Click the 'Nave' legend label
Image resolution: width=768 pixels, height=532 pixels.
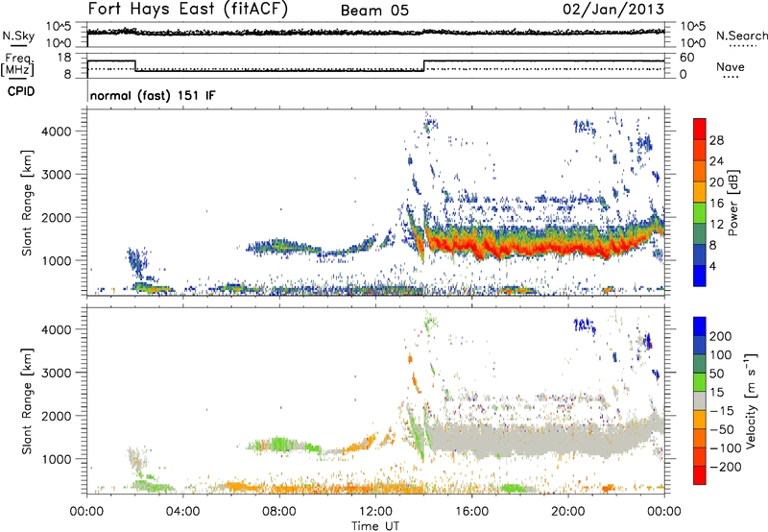point(731,66)
